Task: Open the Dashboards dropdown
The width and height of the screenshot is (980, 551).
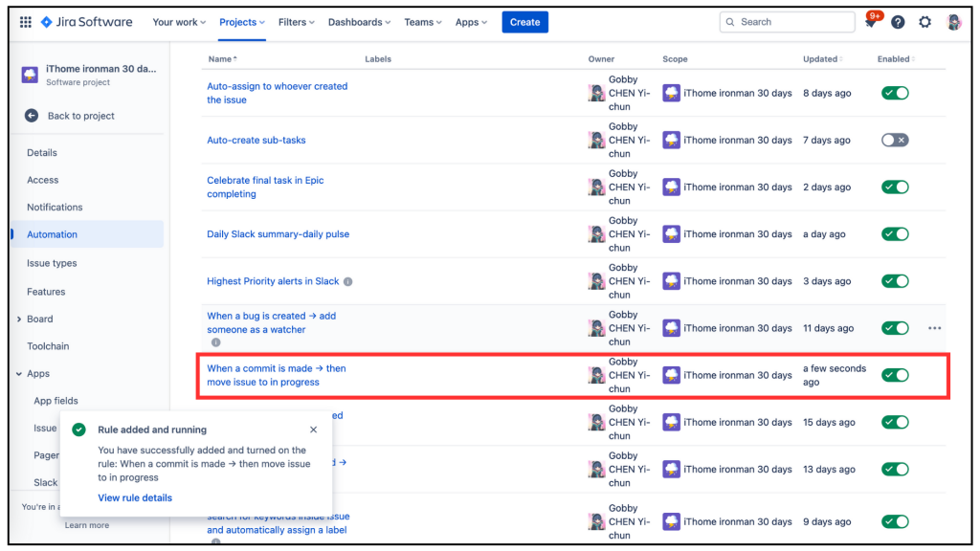Action: pyautogui.click(x=360, y=22)
